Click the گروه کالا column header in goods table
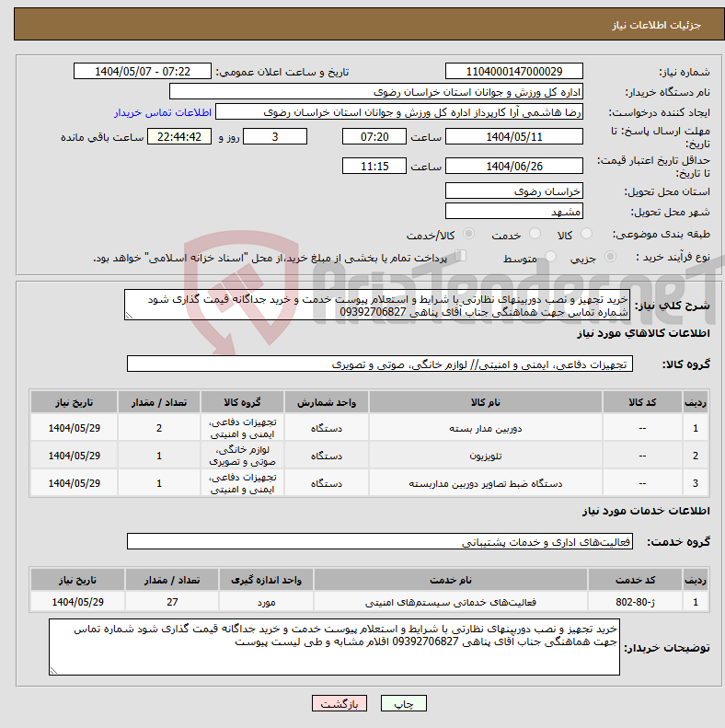Screen dimensions: 725x728 tap(242, 402)
